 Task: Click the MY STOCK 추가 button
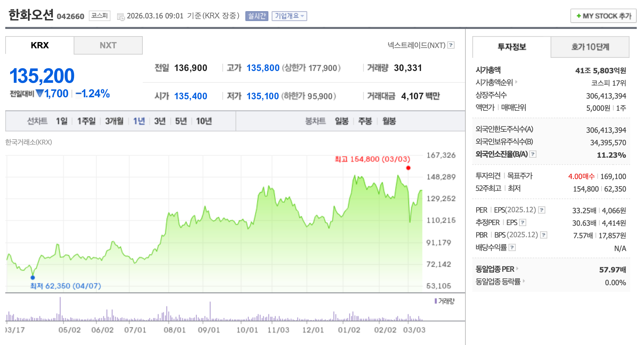[604, 16]
